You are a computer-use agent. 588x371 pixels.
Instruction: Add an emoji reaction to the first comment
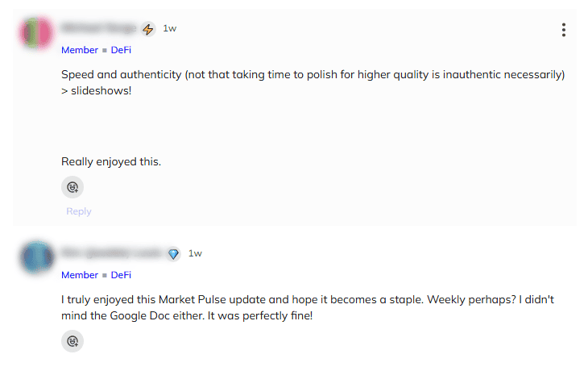[72, 187]
